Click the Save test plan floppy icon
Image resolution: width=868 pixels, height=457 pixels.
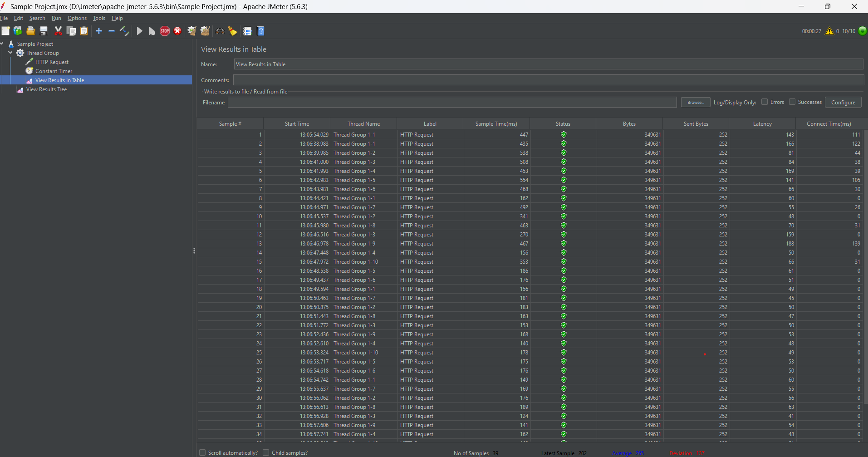44,31
